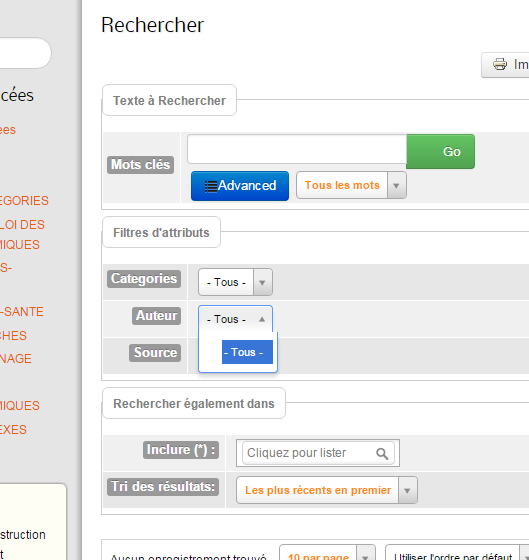Click the Mots clés text input field

pyautogui.click(x=297, y=149)
